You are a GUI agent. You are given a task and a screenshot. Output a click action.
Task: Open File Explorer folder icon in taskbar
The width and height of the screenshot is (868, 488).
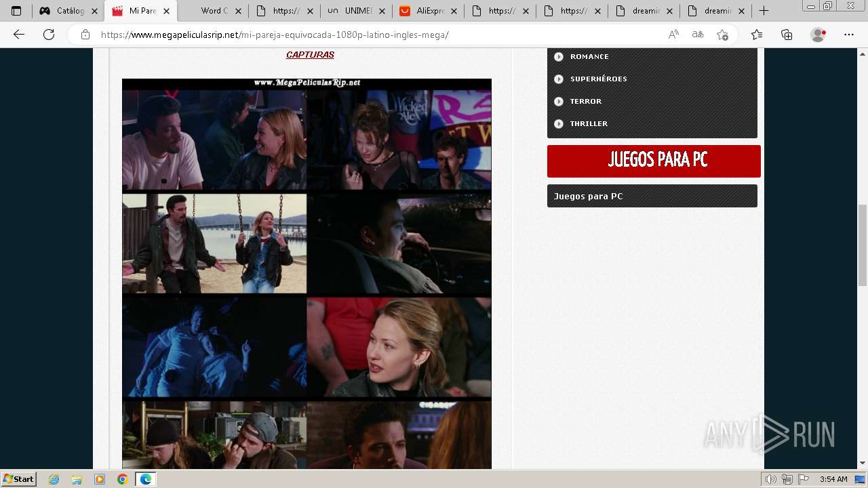pyautogui.click(x=77, y=479)
